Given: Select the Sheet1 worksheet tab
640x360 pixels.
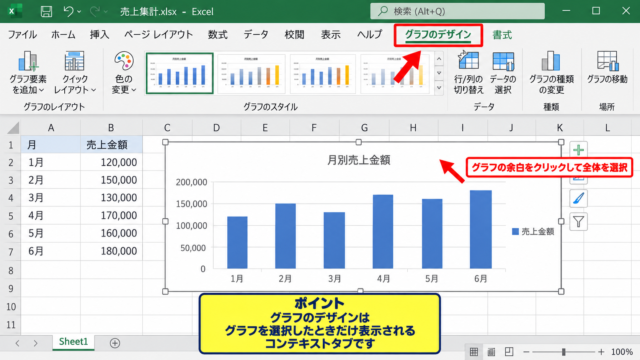Looking at the screenshot, I should click(73, 342).
